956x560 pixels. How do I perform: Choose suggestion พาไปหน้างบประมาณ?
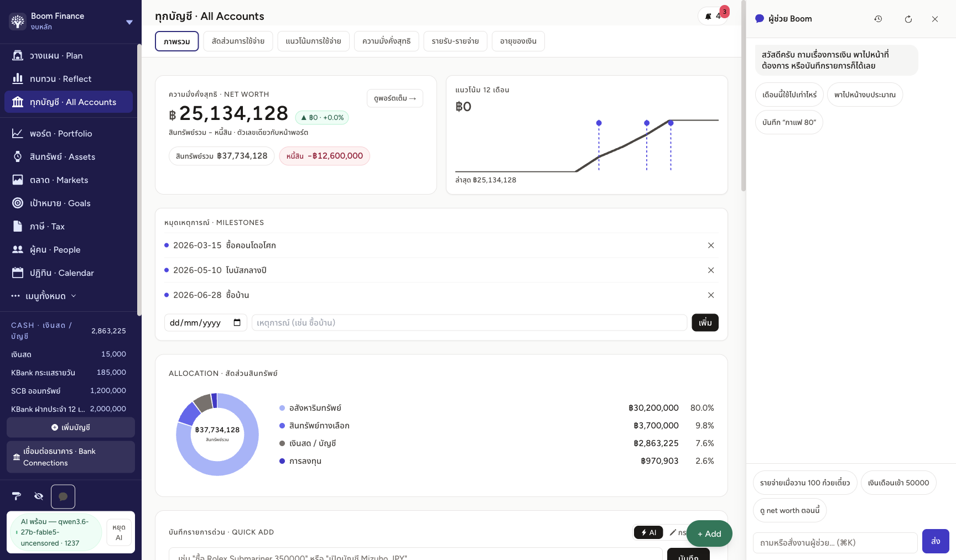click(x=865, y=95)
